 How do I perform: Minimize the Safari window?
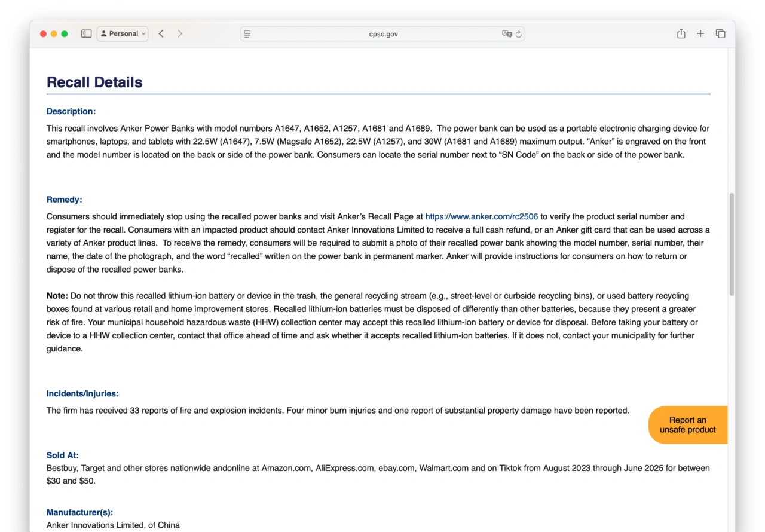click(x=54, y=34)
